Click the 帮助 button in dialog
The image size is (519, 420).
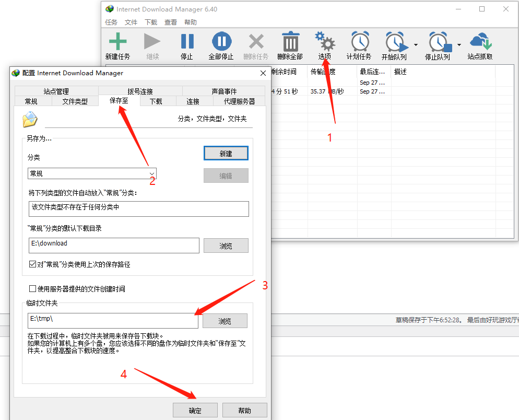pos(244,411)
